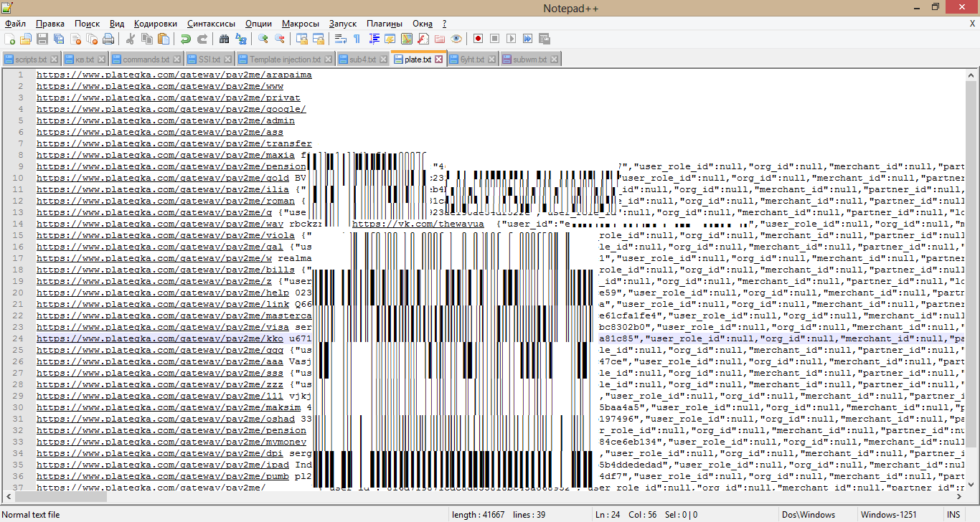Undo the last action with the green arrow
980x522 pixels.
point(186,39)
